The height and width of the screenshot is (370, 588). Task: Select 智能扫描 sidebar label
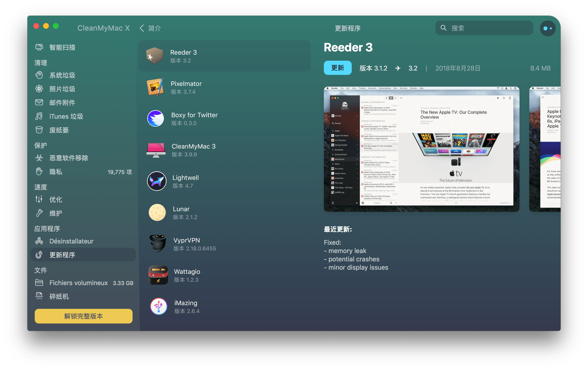pos(62,47)
